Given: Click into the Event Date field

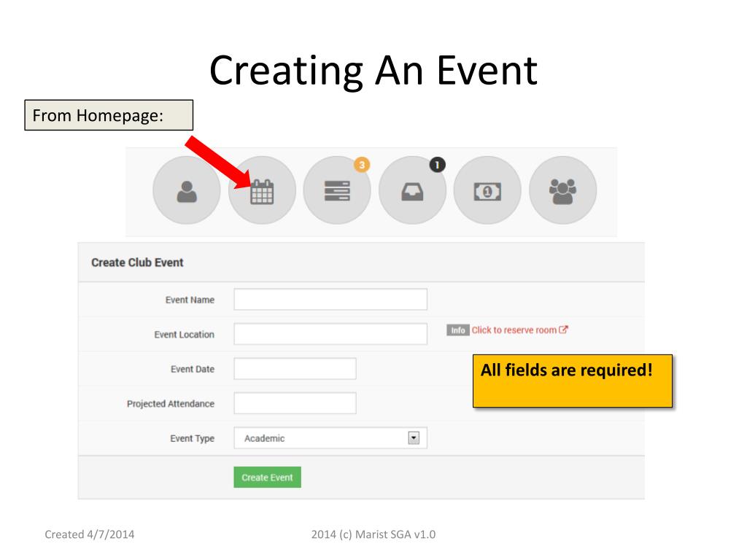Looking at the screenshot, I should 295,368.
